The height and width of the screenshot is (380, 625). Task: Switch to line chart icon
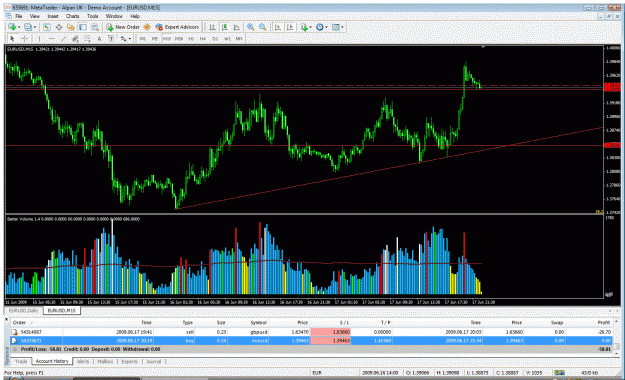point(236,27)
